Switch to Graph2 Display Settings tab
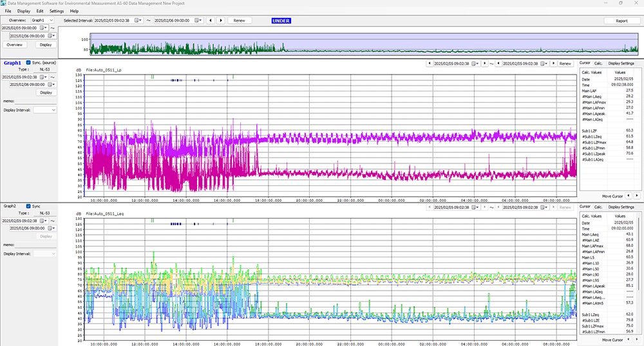This screenshot has width=644, height=346. (621, 206)
